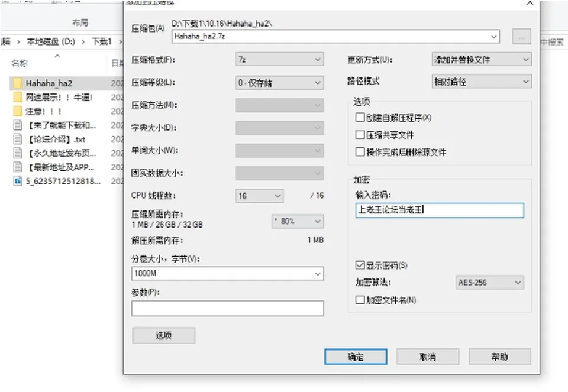568x392 pixels.
Task: Open the 压缩格式 dropdown showing 7z
Action: (279, 59)
